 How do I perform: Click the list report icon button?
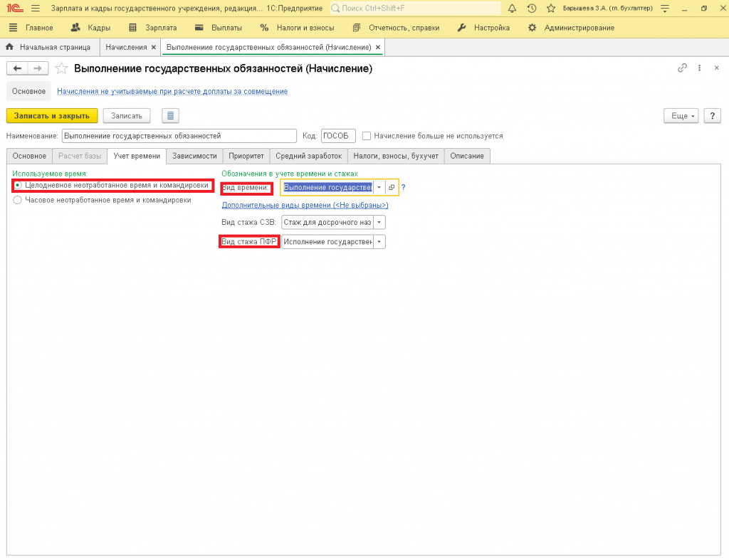[x=170, y=115]
